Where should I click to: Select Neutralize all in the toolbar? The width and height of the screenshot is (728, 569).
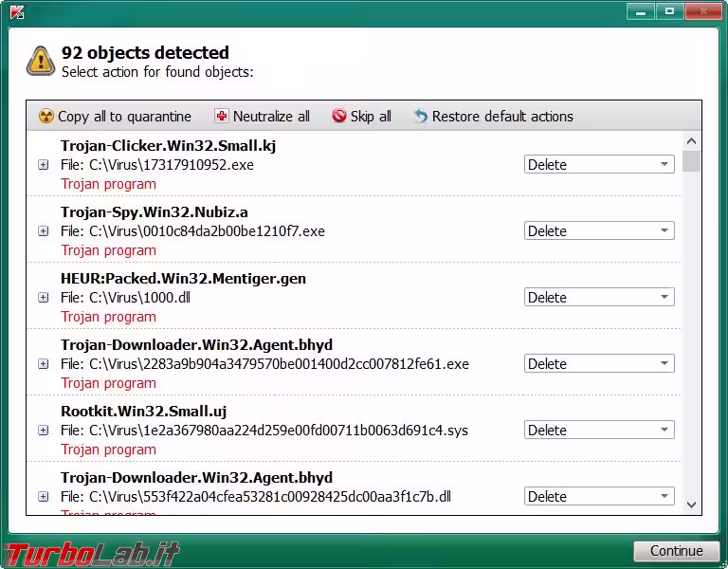pyautogui.click(x=271, y=117)
